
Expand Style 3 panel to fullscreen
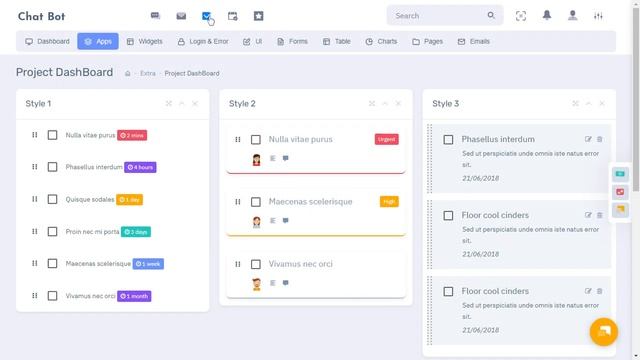tap(576, 104)
